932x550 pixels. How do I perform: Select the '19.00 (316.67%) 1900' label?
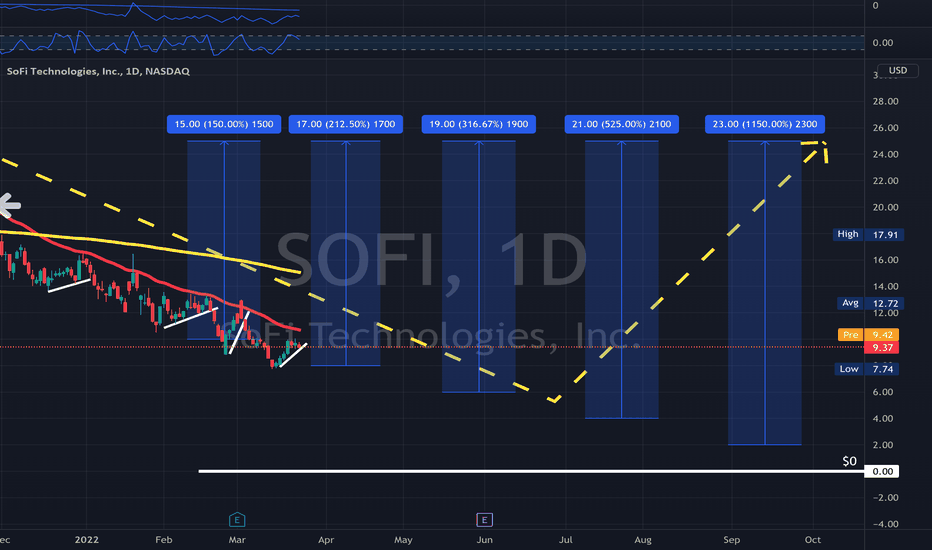pos(478,124)
